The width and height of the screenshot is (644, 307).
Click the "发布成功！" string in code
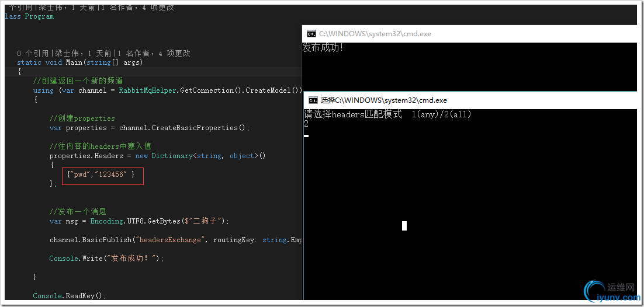(131, 259)
